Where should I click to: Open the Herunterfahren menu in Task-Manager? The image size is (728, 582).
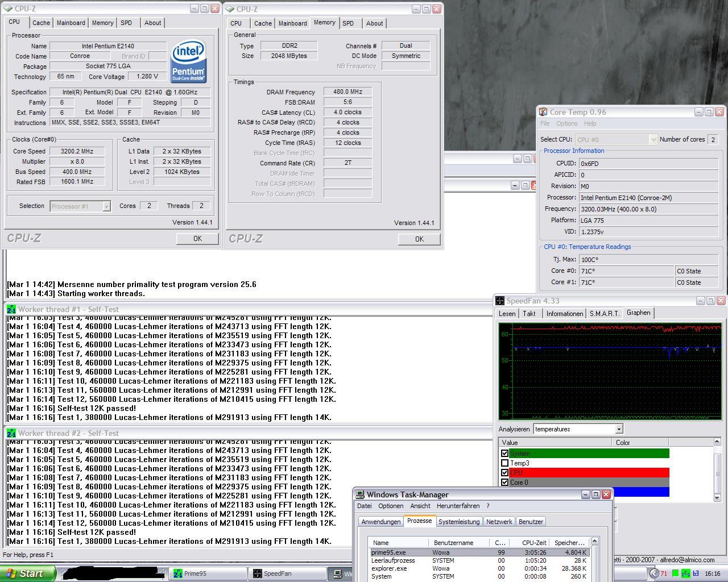click(458, 506)
